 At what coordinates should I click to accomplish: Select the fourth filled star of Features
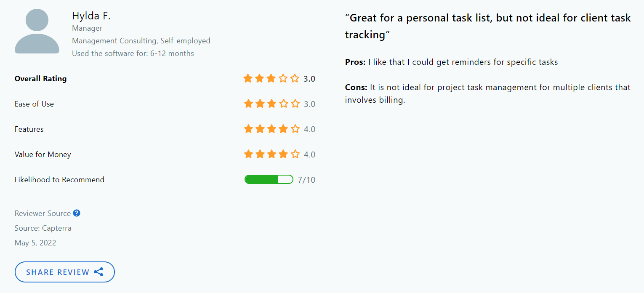click(283, 129)
